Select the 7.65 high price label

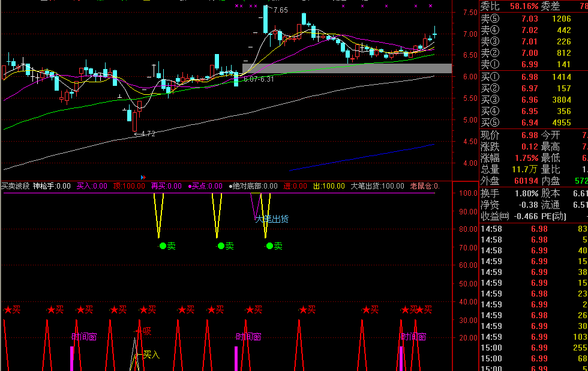(281, 10)
